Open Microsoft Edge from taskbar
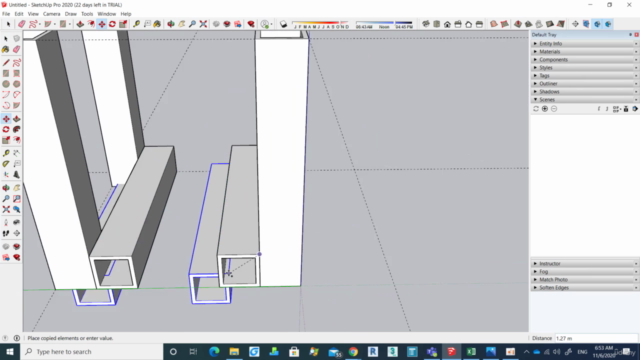Screen dimensions: 640x360 (x=214, y=351)
